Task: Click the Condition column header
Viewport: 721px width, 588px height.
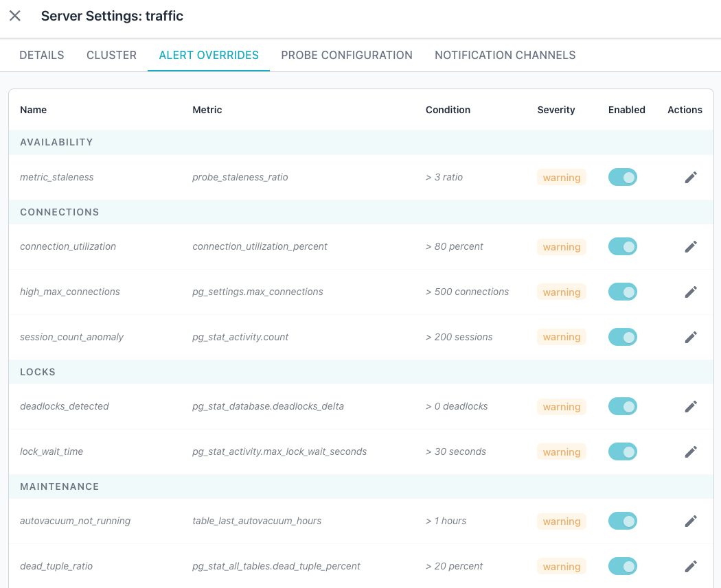Action: [x=448, y=110]
